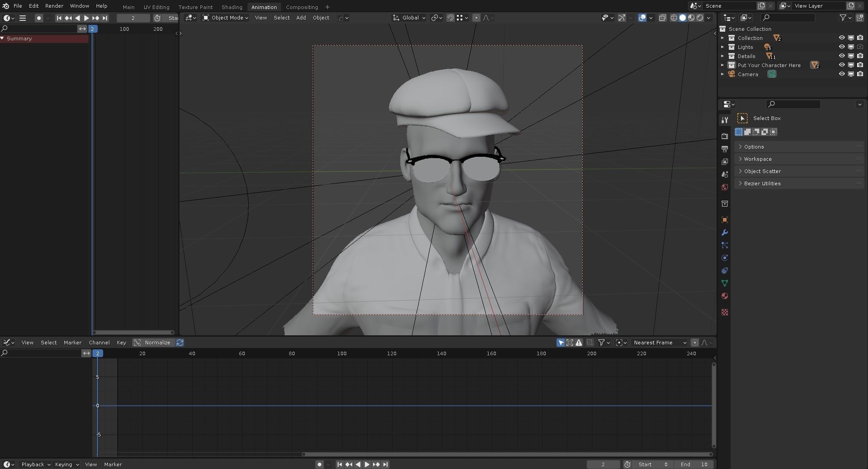Open Key menu in graph editor
Image resolution: width=868 pixels, height=469 pixels.
[121, 343]
